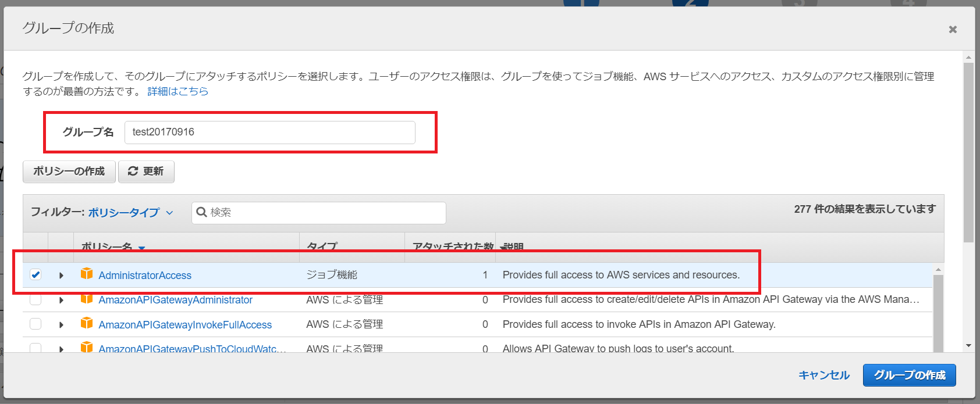Click "Provides full access to invoke APIs" description
Screen dimensions: 980x404
[x=639, y=324]
